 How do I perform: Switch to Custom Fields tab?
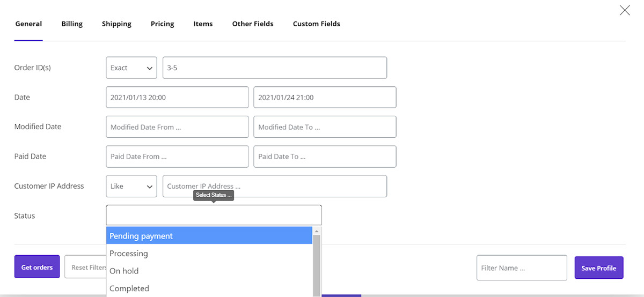[x=316, y=24]
